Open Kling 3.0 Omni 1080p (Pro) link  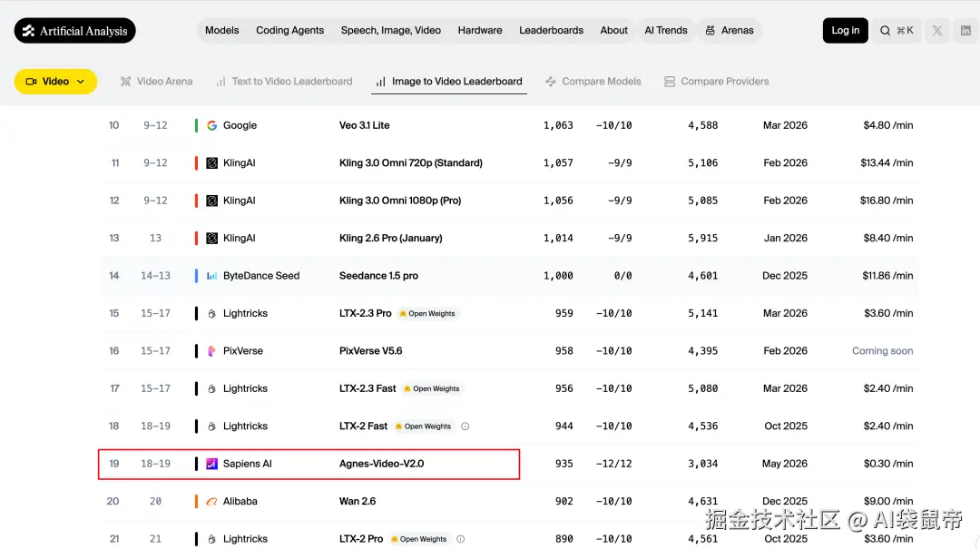point(400,201)
